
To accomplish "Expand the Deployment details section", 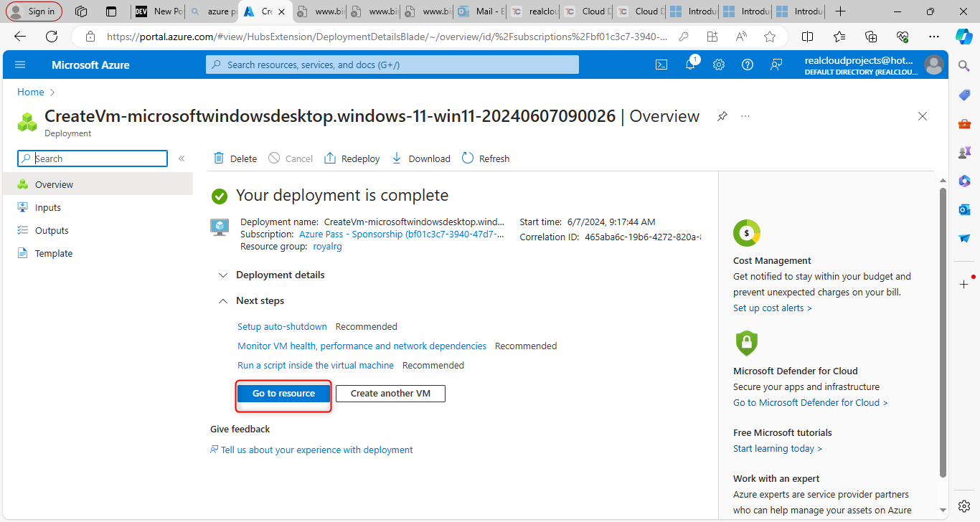I will 271,275.
